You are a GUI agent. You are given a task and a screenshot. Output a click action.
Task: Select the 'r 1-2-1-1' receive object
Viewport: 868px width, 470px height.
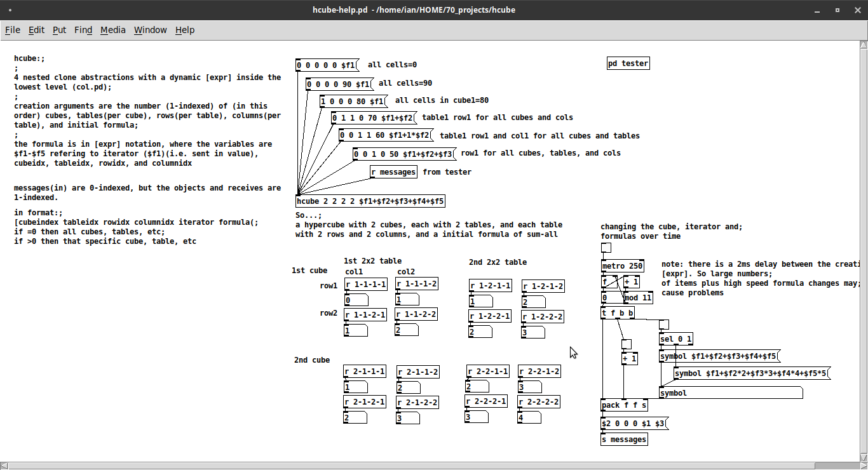(x=491, y=286)
